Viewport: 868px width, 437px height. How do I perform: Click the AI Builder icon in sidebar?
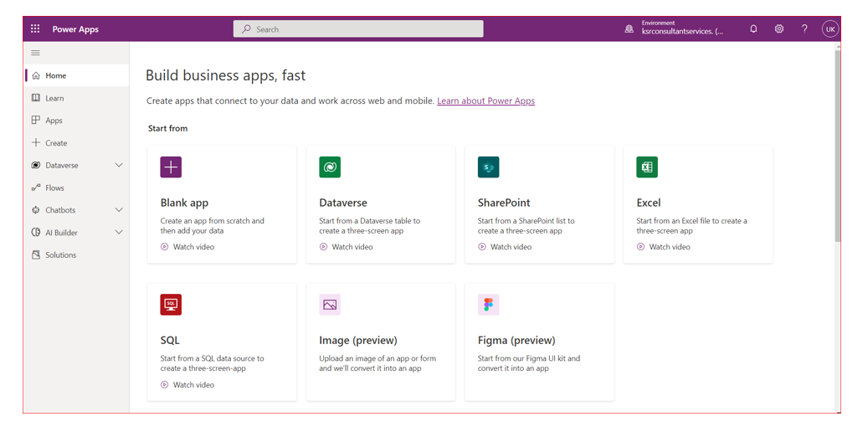[x=36, y=232]
